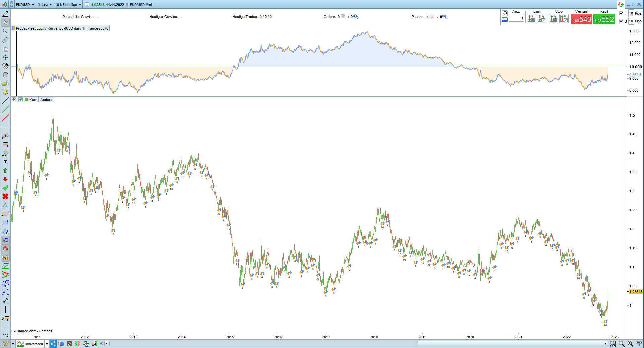The width and height of the screenshot is (644, 348).
Task: Click the green Kauf buy price button
Action: (604, 19)
